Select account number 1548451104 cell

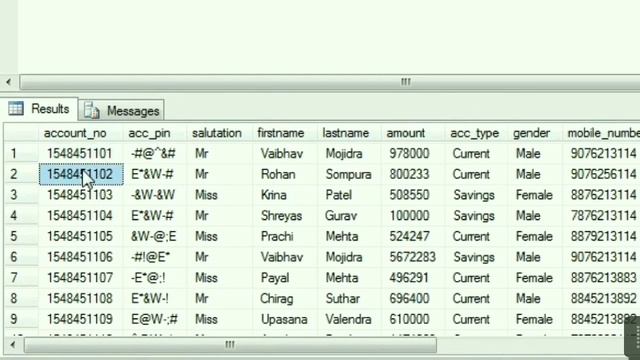pyautogui.click(x=81, y=216)
